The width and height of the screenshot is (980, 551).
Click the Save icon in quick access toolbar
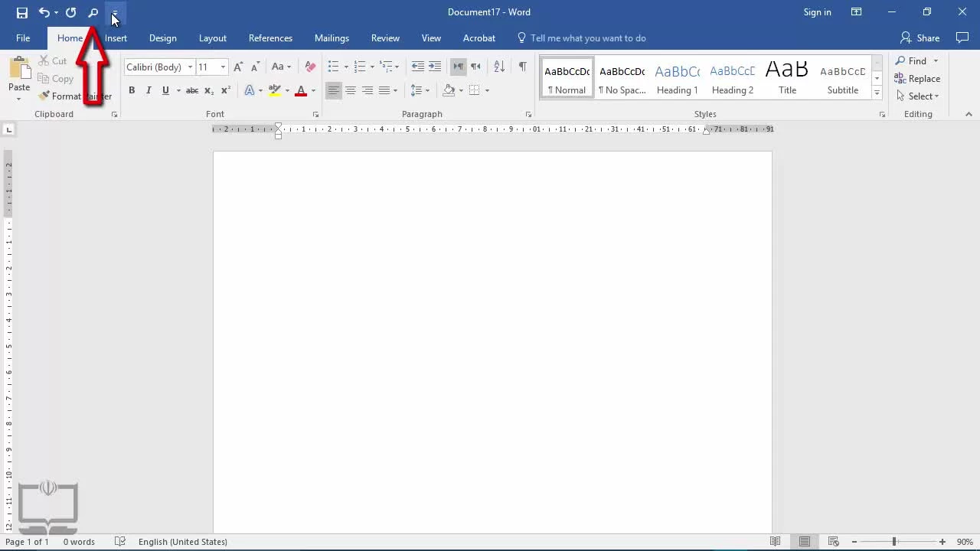click(x=22, y=12)
